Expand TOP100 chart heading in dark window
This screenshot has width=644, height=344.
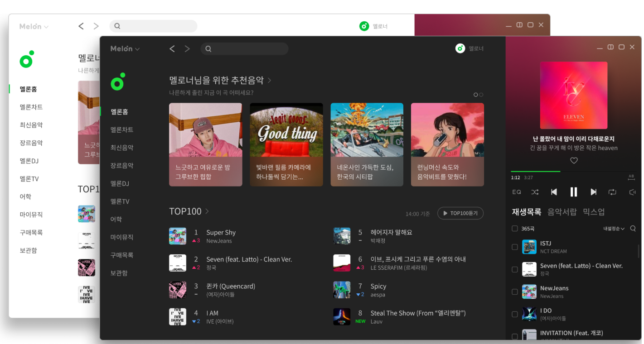(x=189, y=211)
